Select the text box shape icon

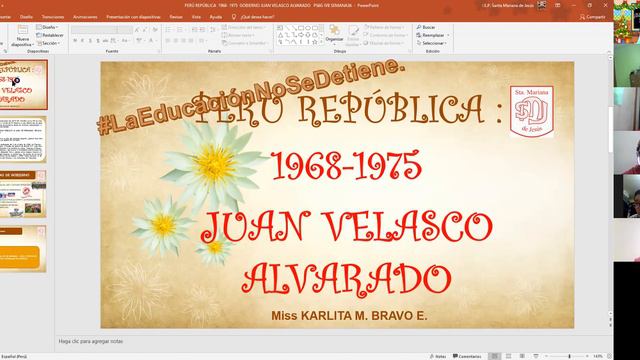coord(280,28)
